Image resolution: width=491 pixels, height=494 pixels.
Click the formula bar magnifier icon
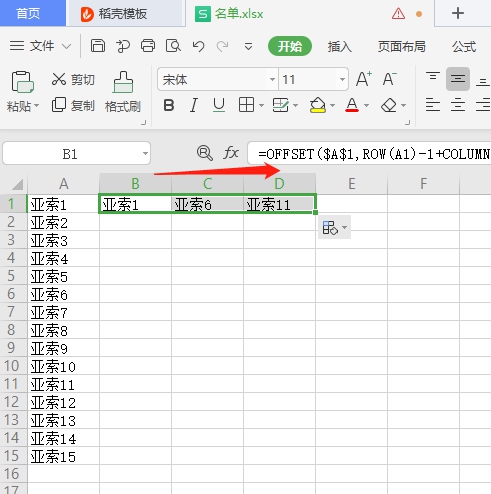204,153
